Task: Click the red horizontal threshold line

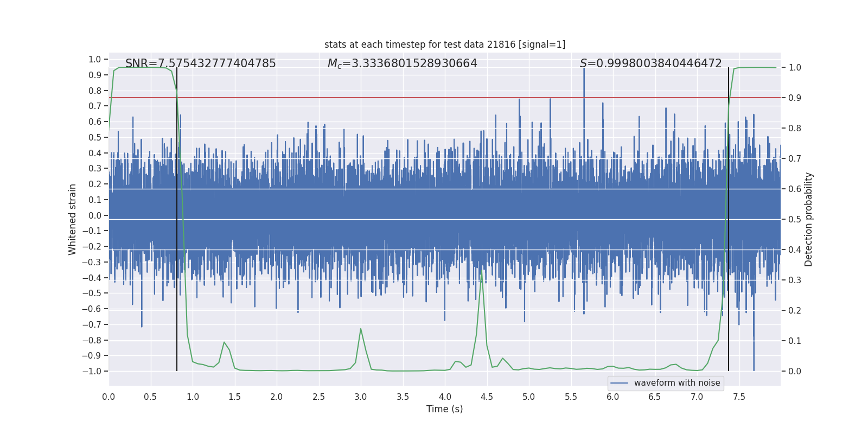Action: (380, 98)
